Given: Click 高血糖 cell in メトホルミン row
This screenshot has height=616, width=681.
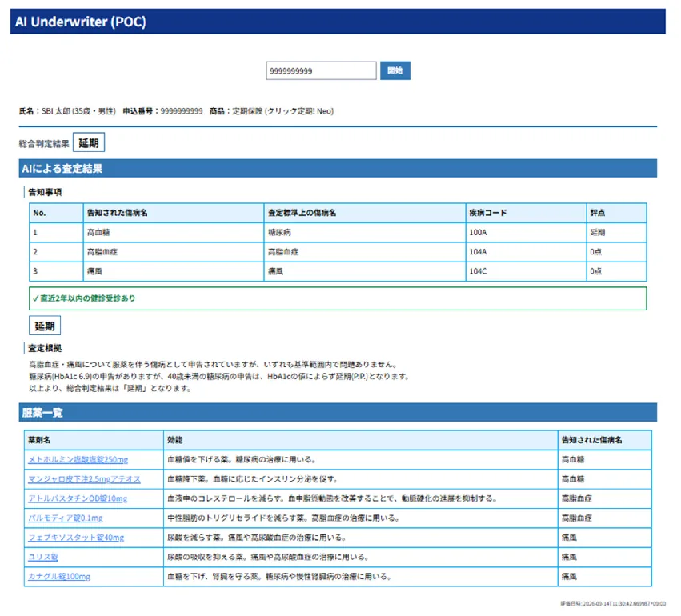Looking at the screenshot, I should pos(604,459).
